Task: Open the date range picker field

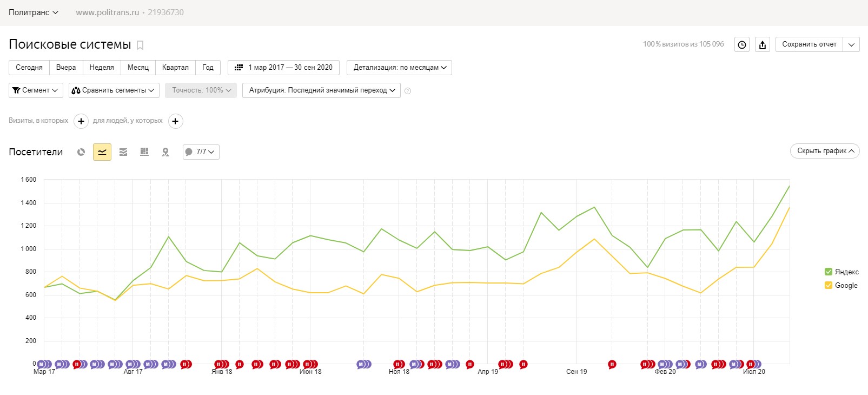Action: (284, 68)
